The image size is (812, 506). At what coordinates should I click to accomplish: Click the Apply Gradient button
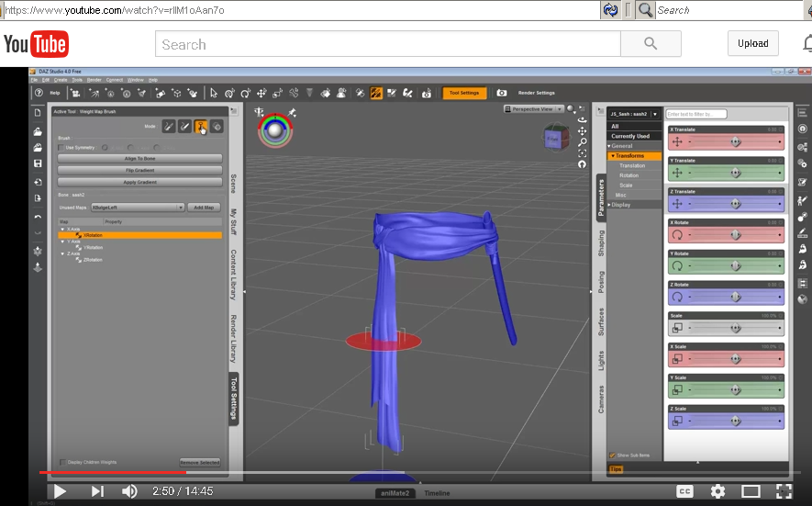click(x=139, y=182)
